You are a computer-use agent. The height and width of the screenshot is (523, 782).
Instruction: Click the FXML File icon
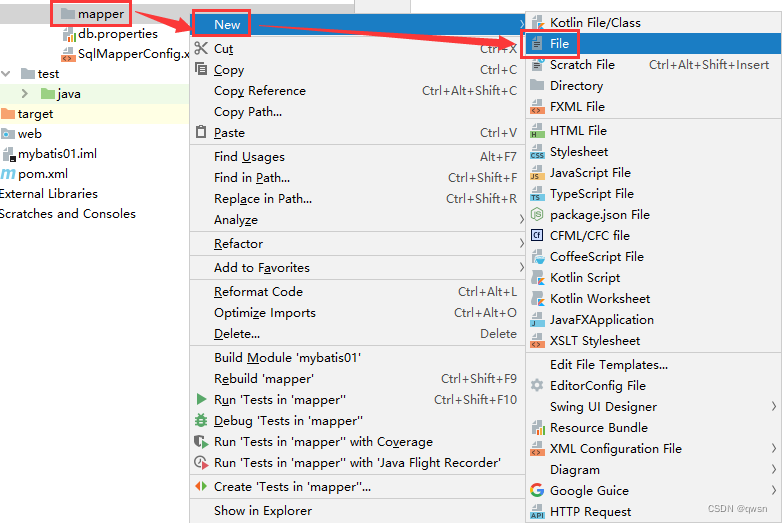[x=537, y=107]
